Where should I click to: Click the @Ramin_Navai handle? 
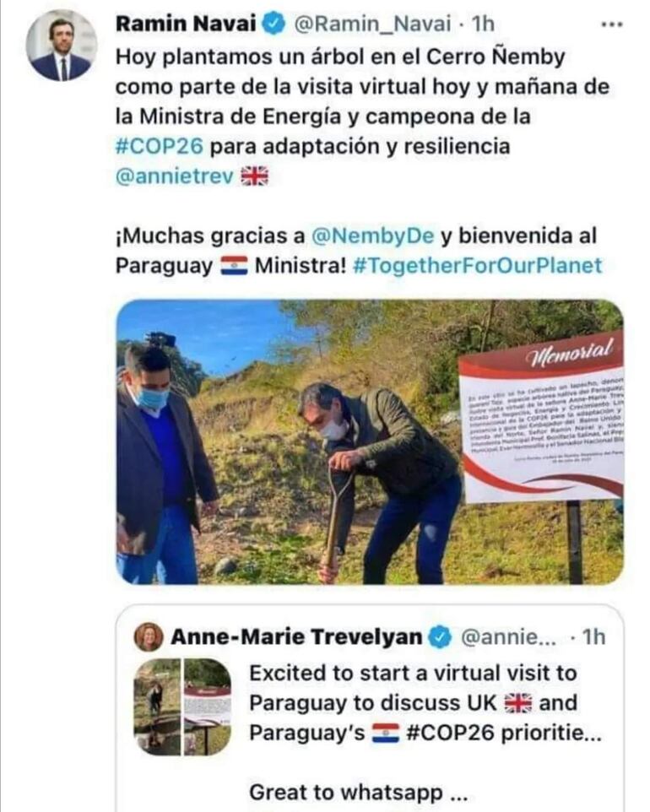(372, 24)
